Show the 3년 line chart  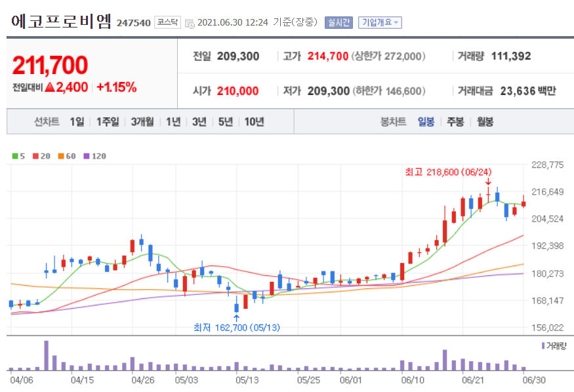coord(199,122)
